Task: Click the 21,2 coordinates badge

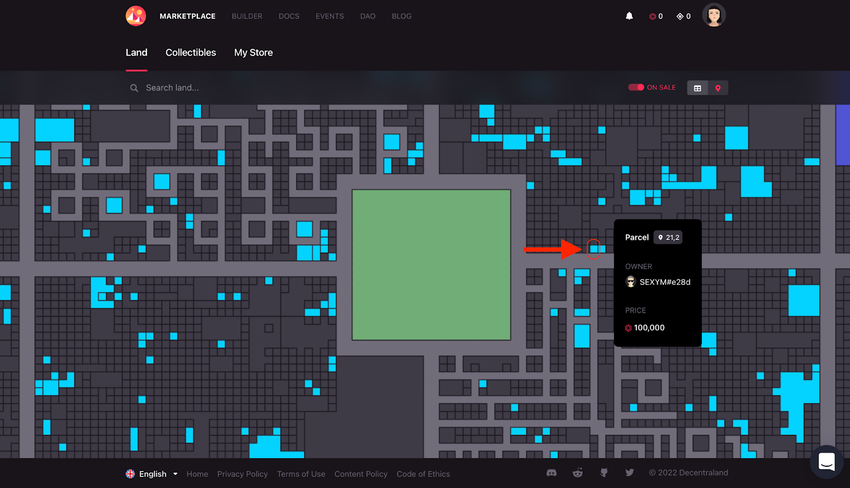Action: coord(668,237)
